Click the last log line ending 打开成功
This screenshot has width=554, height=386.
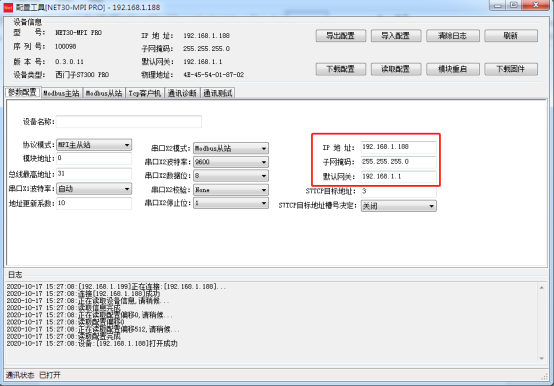coord(92,344)
